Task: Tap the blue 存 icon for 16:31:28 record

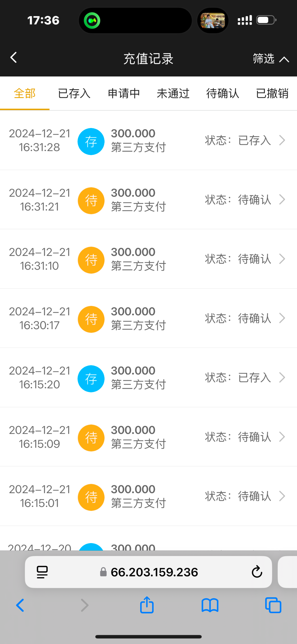Action: (x=91, y=141)
